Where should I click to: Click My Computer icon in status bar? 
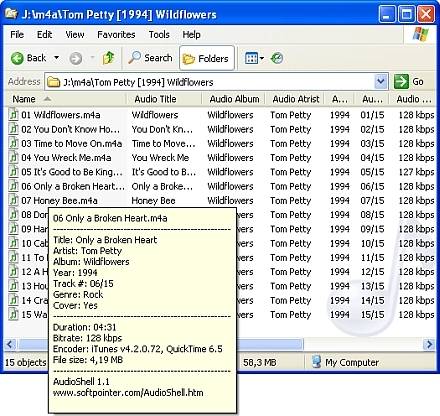(316, 362)
